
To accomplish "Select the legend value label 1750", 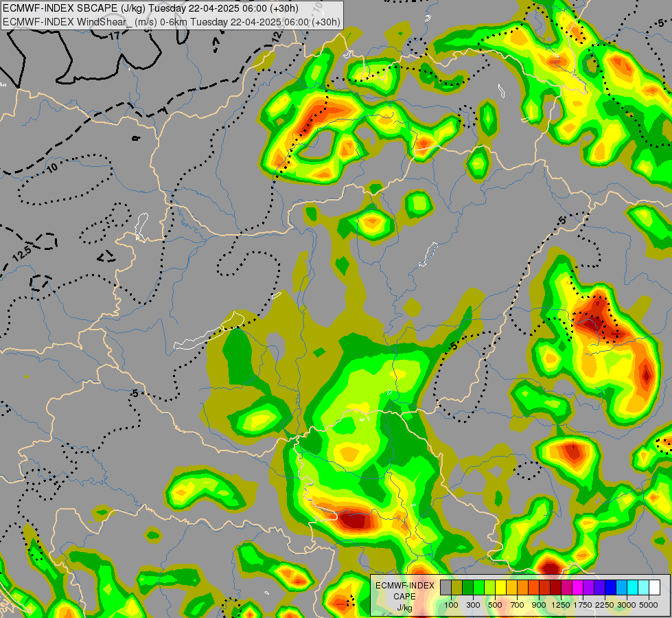I will (583, 605).
